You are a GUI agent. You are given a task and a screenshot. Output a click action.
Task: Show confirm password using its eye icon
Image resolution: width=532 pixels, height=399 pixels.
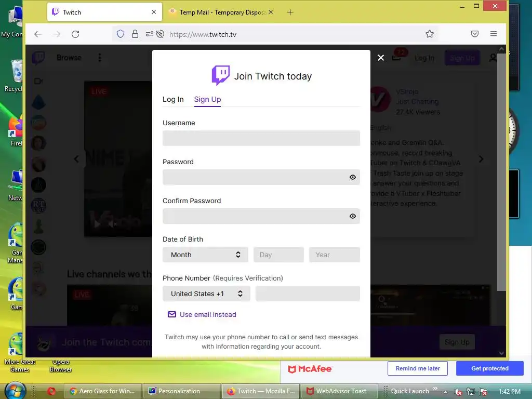(353, 216)
